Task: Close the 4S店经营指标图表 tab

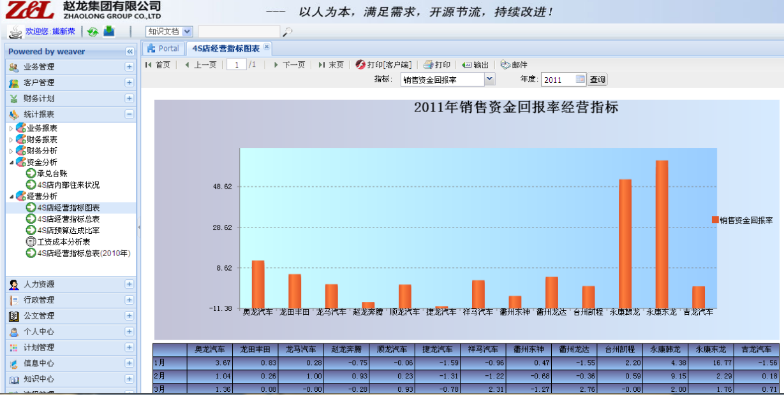Action: coord(266,48)
